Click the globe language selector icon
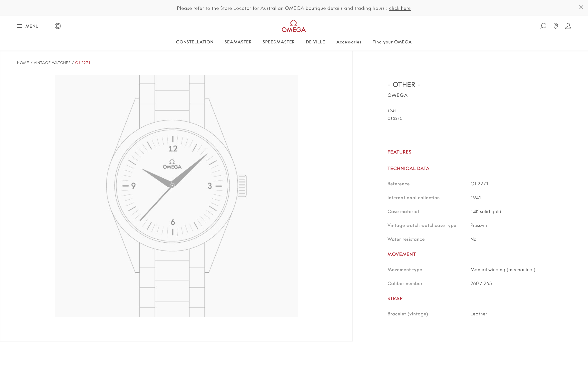 click(58, 26)
